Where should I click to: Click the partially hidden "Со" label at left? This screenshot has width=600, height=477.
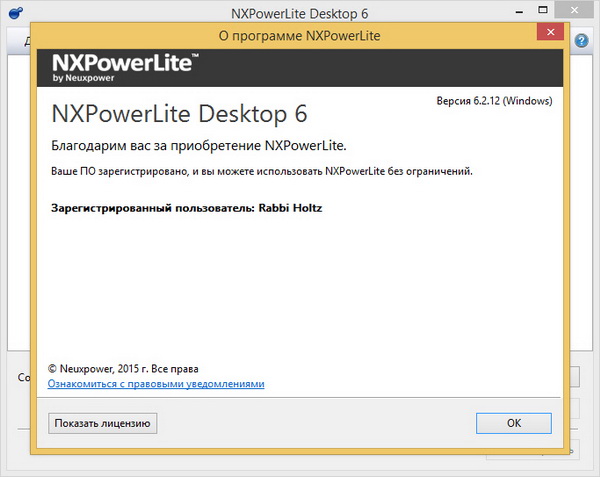pos(22,378)
